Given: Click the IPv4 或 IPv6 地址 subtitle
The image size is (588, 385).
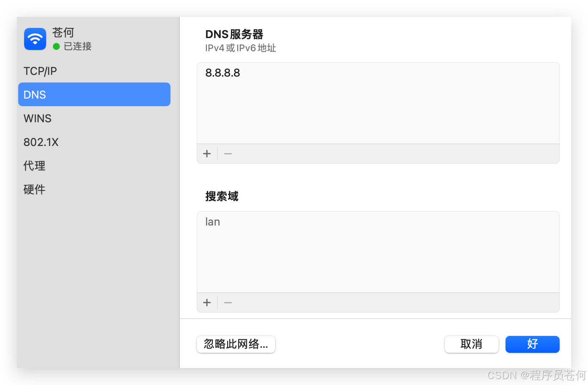Looking at the screenshot, I should point(241,48).
